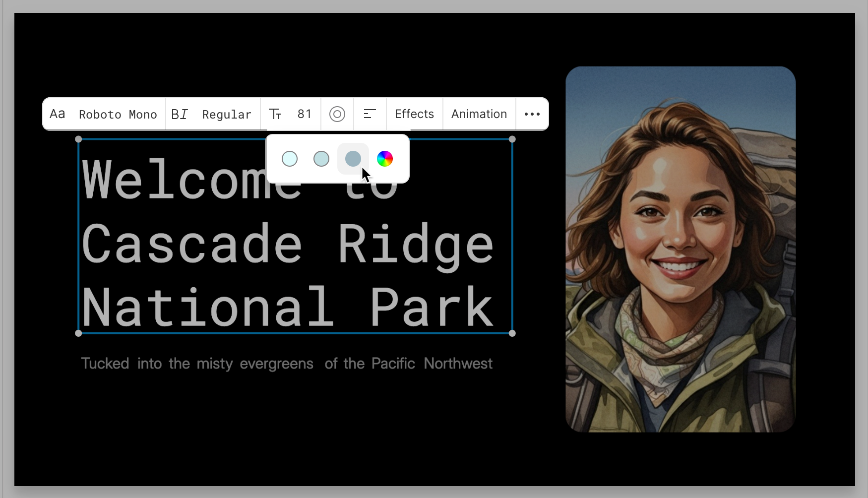Click the bottom-right resize handle
Viewport: 868px width, 498px height.
pos(512,334)
